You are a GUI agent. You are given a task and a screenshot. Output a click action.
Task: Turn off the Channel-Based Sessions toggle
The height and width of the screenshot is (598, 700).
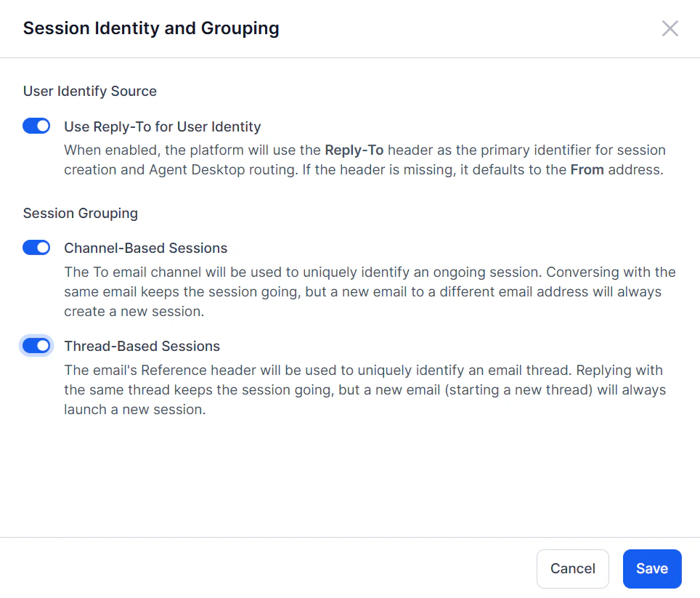36,247
